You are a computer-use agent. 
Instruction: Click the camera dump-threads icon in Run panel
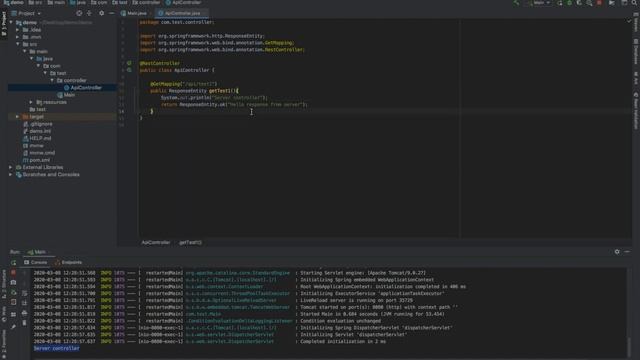point(13,282)
